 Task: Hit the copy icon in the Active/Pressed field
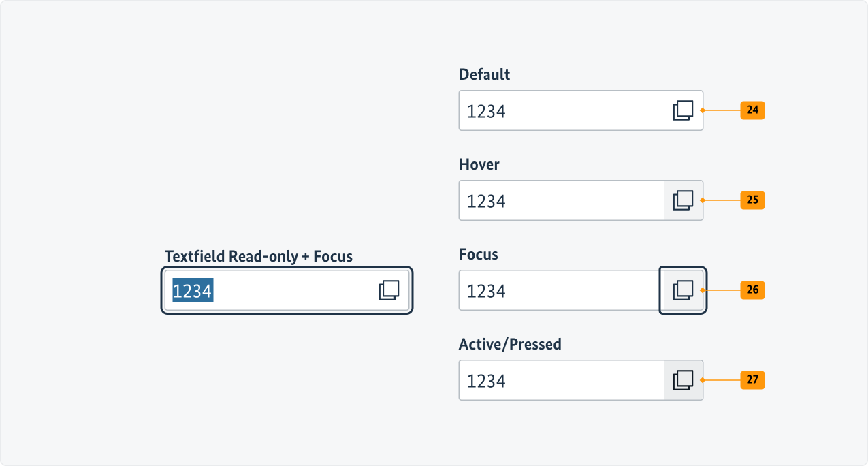[683, 380]
